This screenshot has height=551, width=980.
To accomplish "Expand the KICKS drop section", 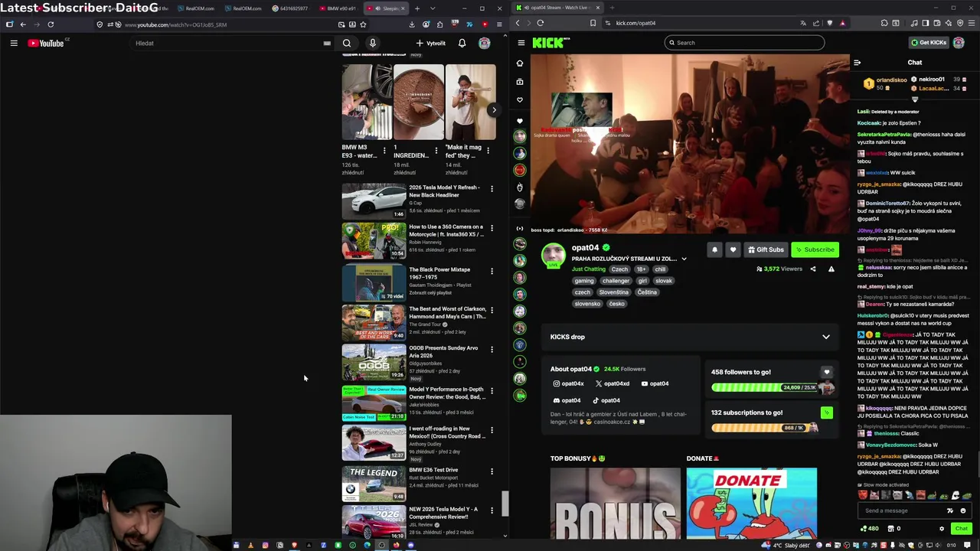I will 825,337.
